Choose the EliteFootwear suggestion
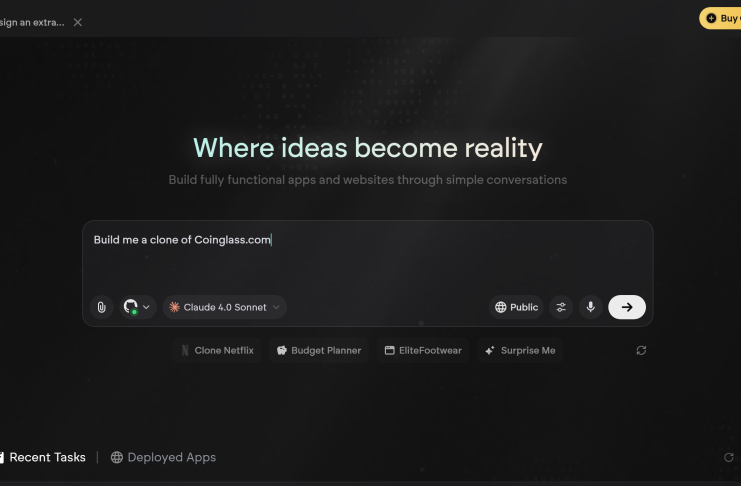 tap(423, 350)
